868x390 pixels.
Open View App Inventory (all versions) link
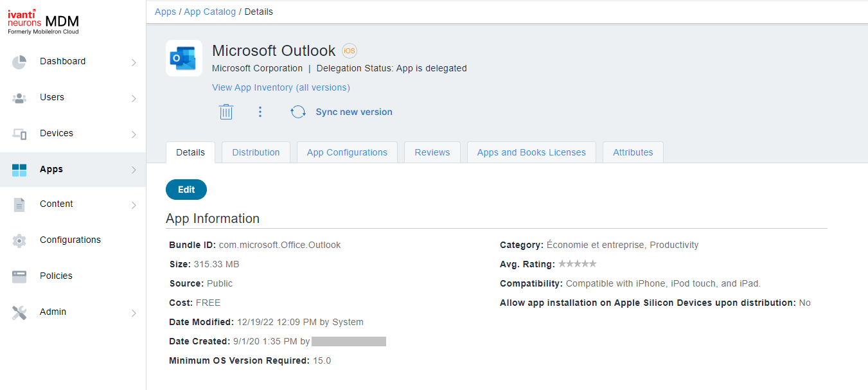pyautogui.click(x=281, y=87)
